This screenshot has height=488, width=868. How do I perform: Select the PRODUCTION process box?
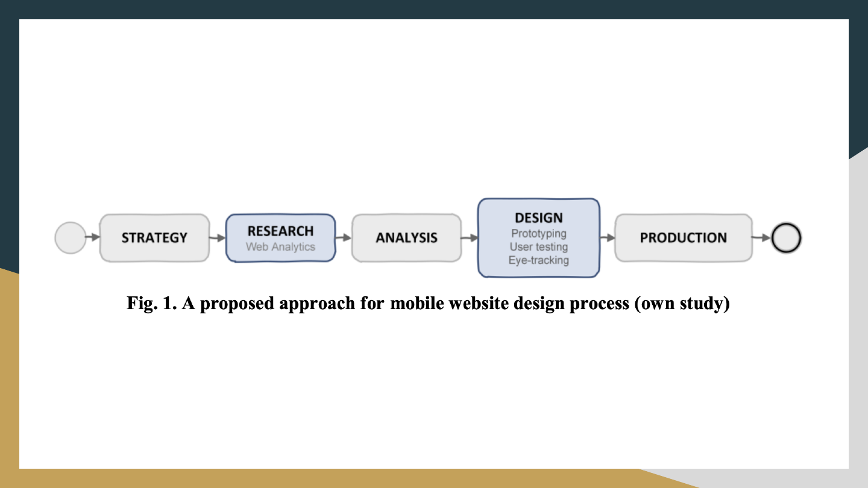coord(683,238)
